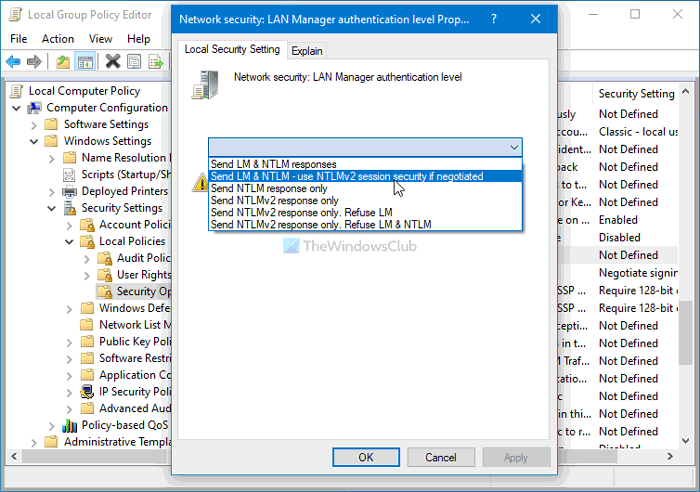Click the Forward arrow toolbar icon
The height and width of the screenshot is (492, 700).
pos(34,62)
